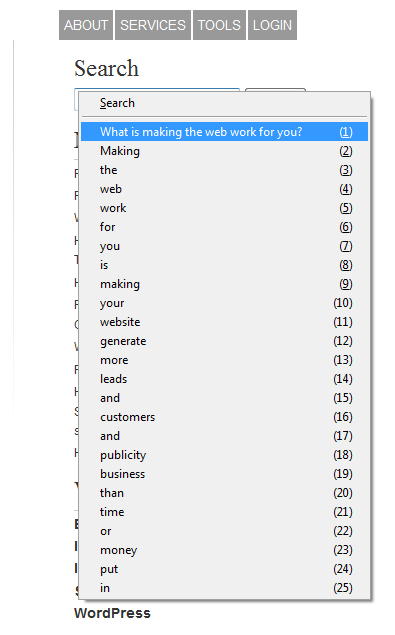The image size is (395, 635).
Task: Pick the "website" menu item
Action: coord(224,322)
